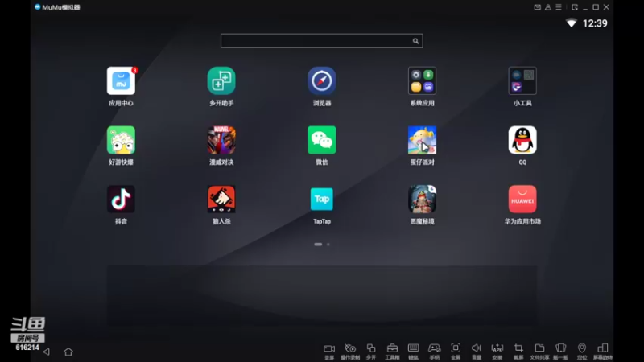The image size is (644, 362).
Task: Open the 微信 WeChat app
Action: click(321, 140)
